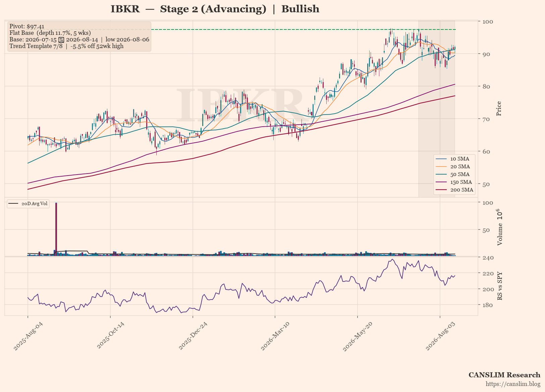This screenshot has width=545, height=392.
Task: Select the 'Pivot: $97.41' annotation text
Action: click(27, 26)
